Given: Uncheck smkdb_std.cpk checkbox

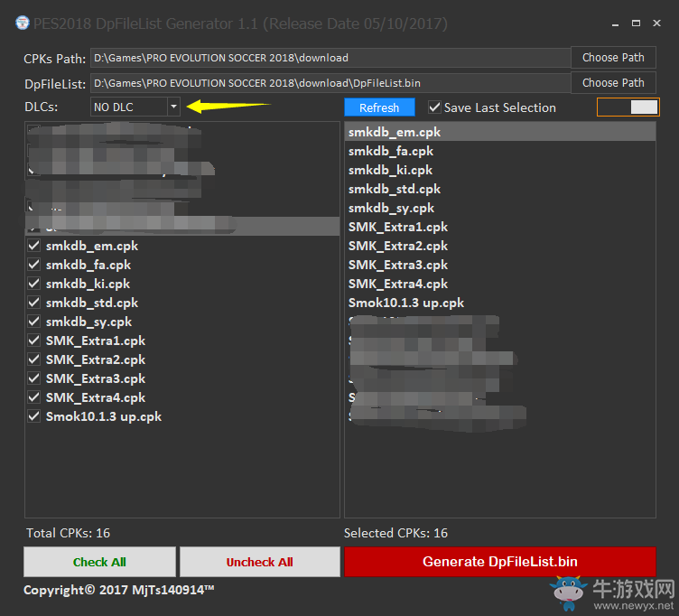Looking at the screenshot, I should point(33,303).
